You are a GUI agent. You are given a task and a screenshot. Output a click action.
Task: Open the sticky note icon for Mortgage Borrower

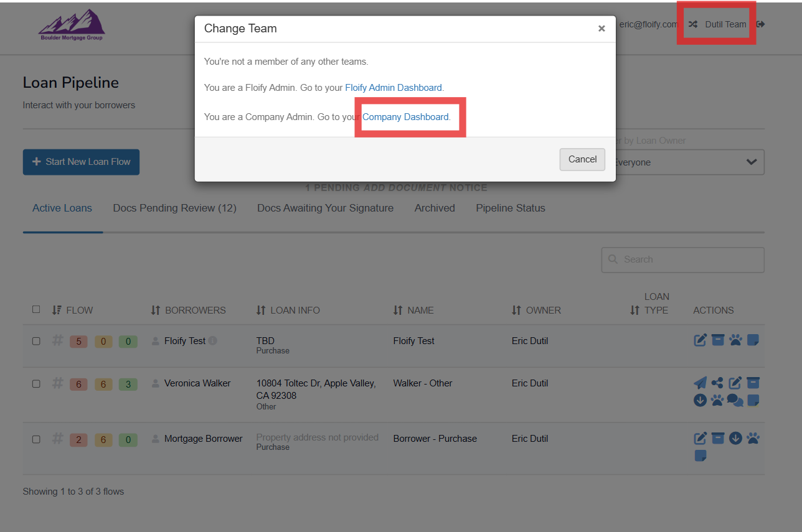pos(700,456)
